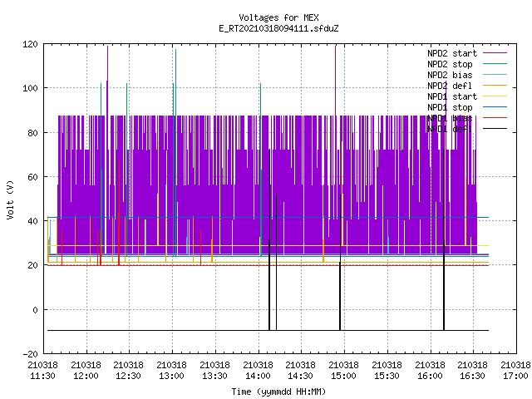The height and width of the screenshot is (399, 532).
Task: Click the 'NPD2 bias' legend label
Action: click(450, 75)
